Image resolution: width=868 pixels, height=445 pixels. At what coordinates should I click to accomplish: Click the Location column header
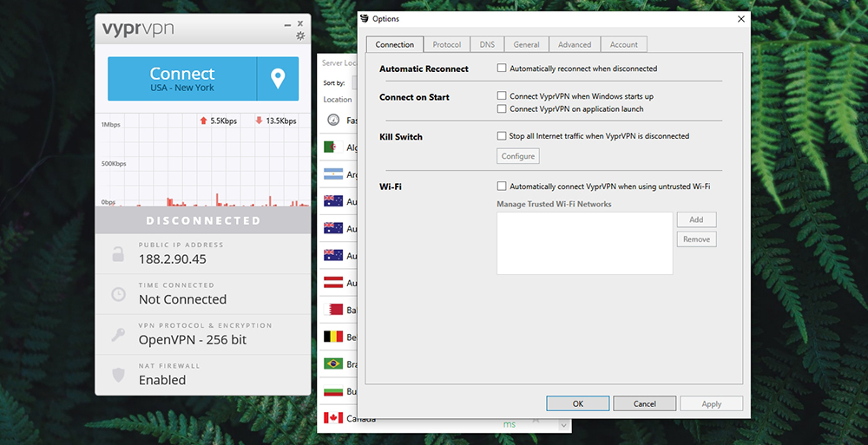coord(338,100)
